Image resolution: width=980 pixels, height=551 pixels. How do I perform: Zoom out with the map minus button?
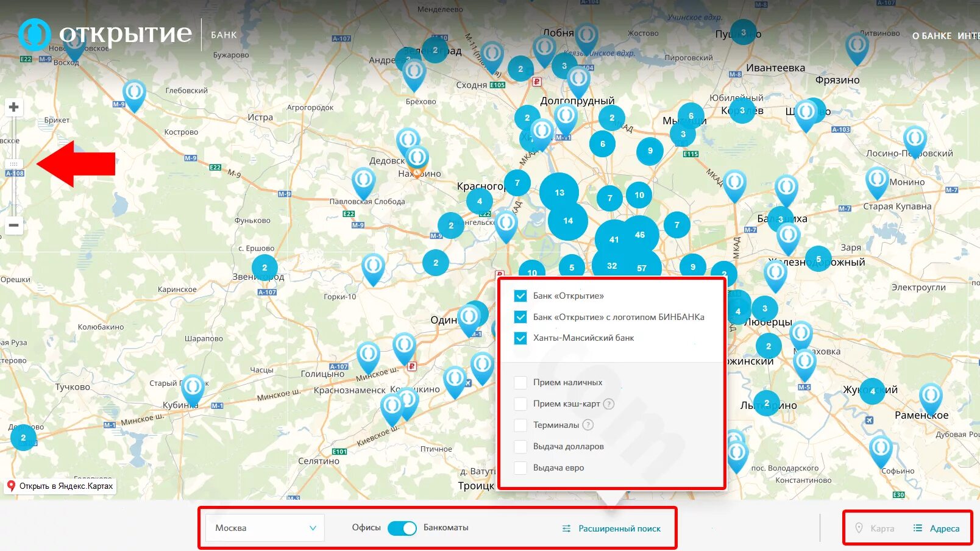13,225
